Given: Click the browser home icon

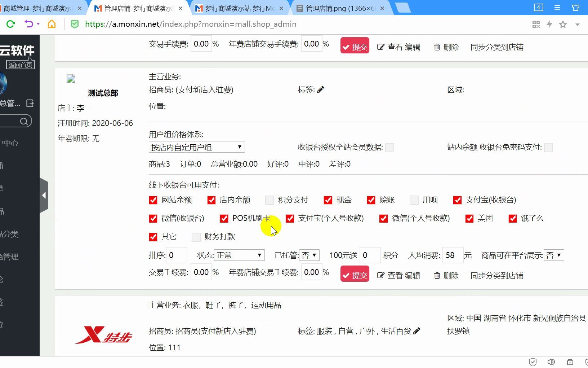Looking at the screenshot, I should pyautogui.click(x=52, y=24).
